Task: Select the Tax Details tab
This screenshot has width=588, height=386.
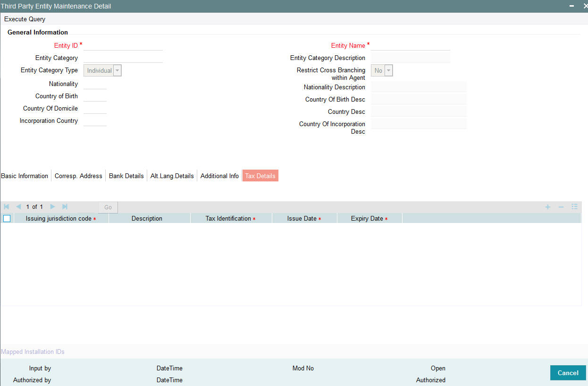Action: click(260, 176)
